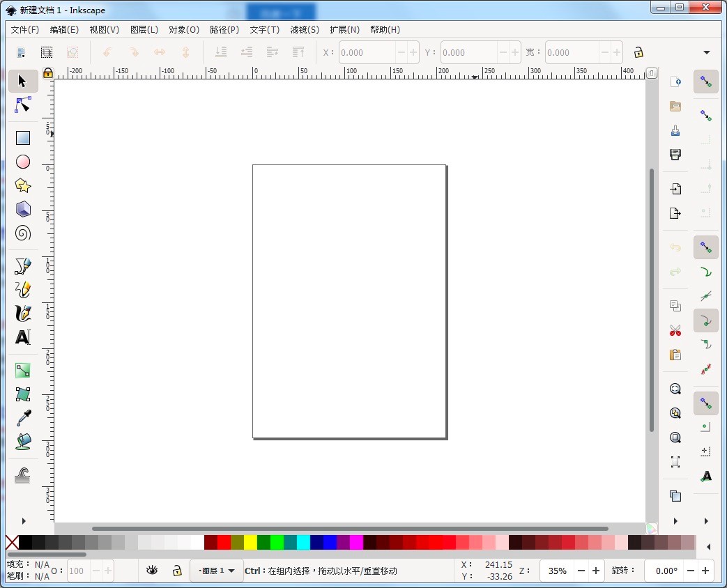Open the 文件 menu
Screen dimensions: 727x588
point(24,29)
